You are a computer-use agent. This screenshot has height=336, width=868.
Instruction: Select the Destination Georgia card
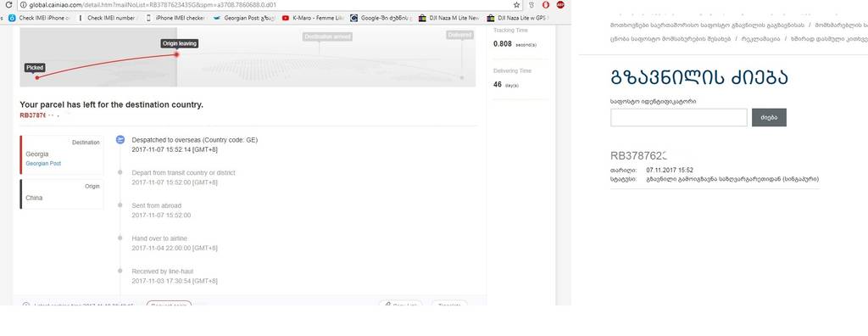click(62, 154)
